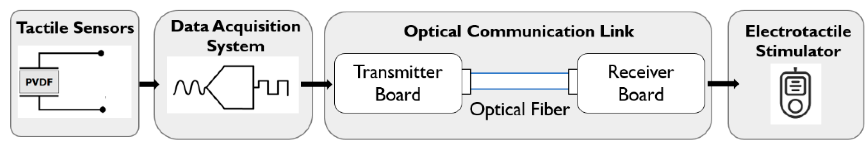Select the Receiver Board block
The image size is (868, 147).
[x=641, y=83]
